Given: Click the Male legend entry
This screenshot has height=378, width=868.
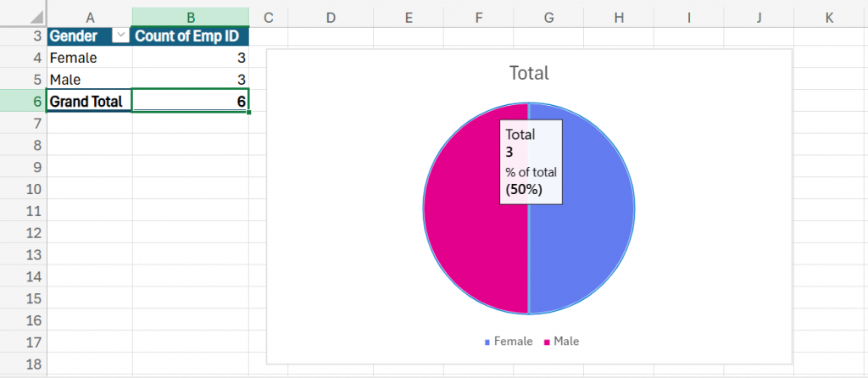Looking at the screenshot, I should (x=566, y=342).
